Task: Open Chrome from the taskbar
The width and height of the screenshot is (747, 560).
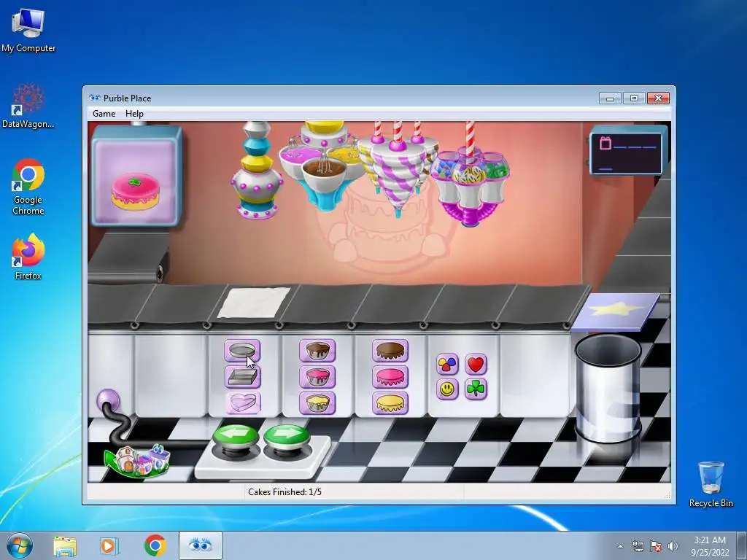Action: tap(155, 546)
